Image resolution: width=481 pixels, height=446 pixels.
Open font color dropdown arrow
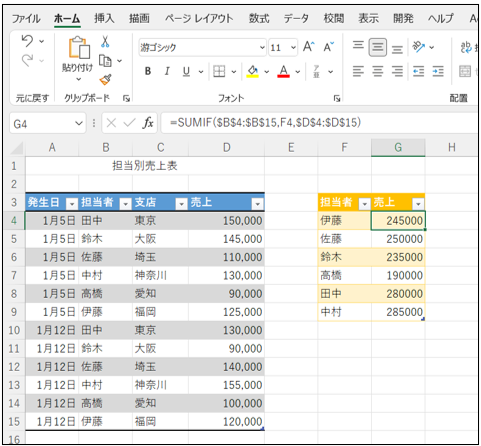pos(298,72)
